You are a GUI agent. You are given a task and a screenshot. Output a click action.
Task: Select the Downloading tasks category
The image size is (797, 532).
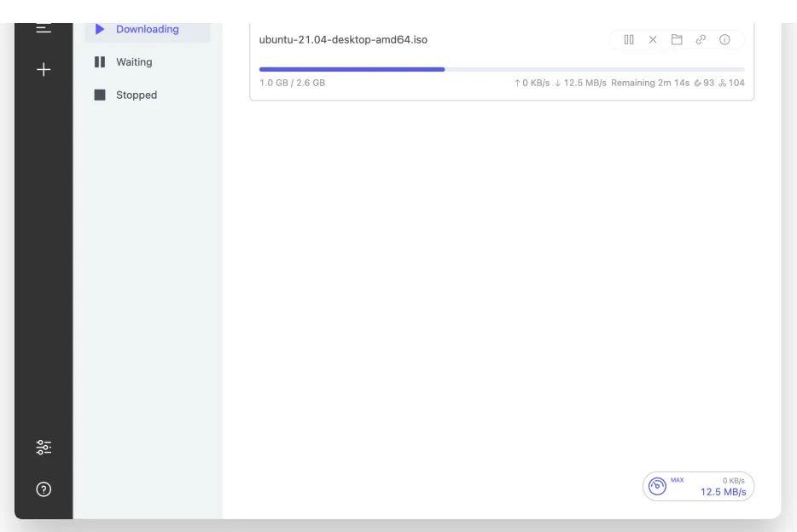[148, 30]
